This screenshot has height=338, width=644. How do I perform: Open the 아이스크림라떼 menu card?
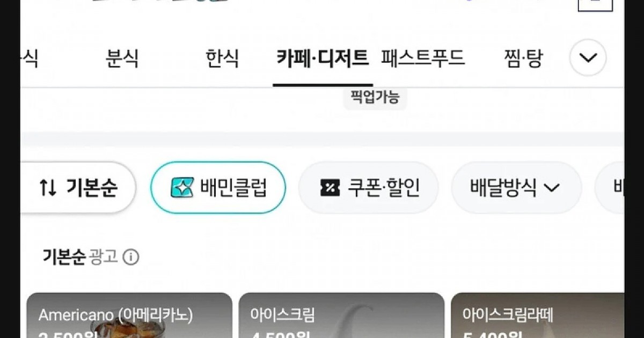[x=538, y=315]
